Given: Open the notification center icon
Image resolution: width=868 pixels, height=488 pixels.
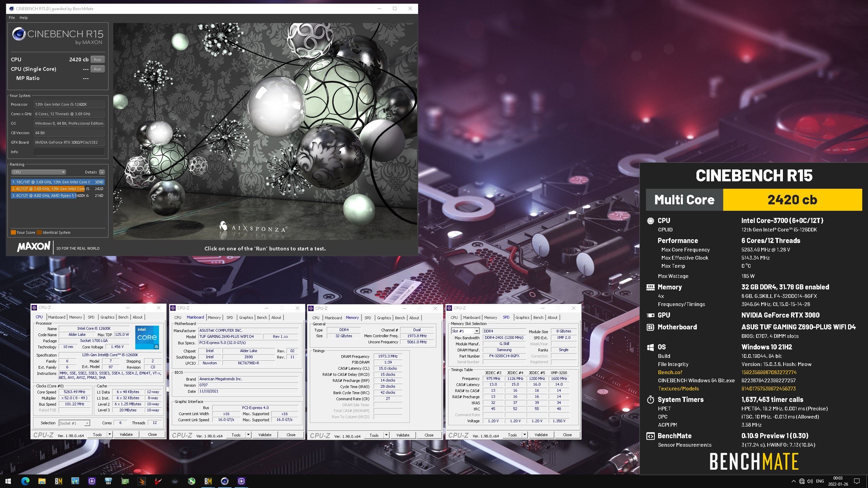Looking at the screenshot, I should click(857, 481).
